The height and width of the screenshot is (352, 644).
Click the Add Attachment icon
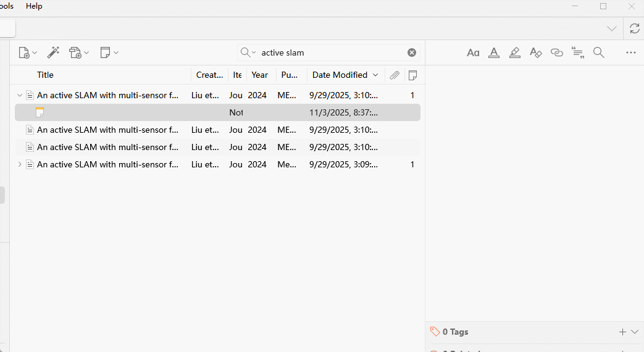75,52
